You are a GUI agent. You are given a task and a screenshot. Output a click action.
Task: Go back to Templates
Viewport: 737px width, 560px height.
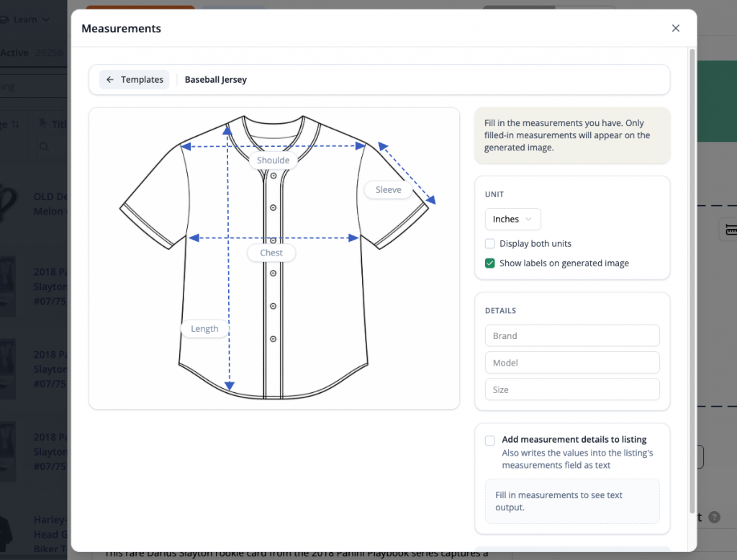[x=135, y=79]
